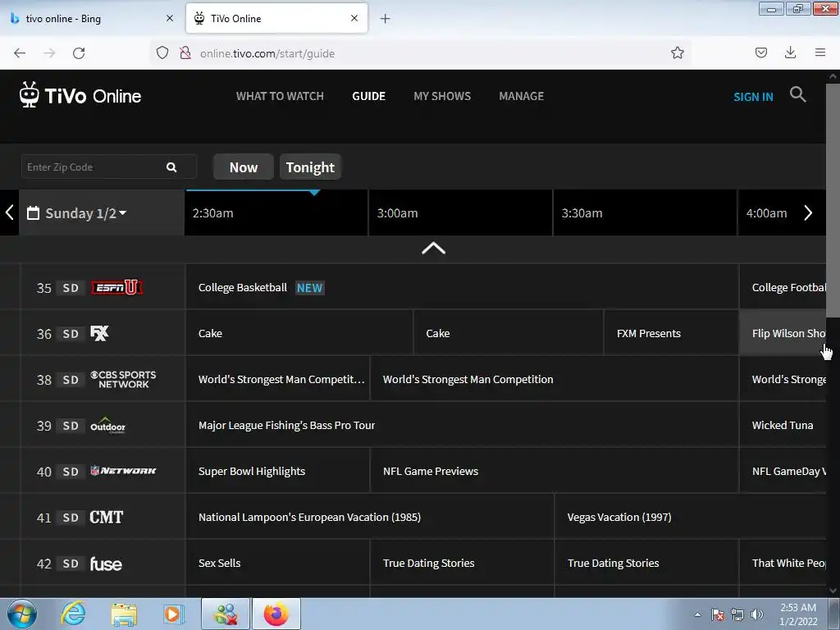Open Vegas Vacation (1997) listing

coord(691,517)
